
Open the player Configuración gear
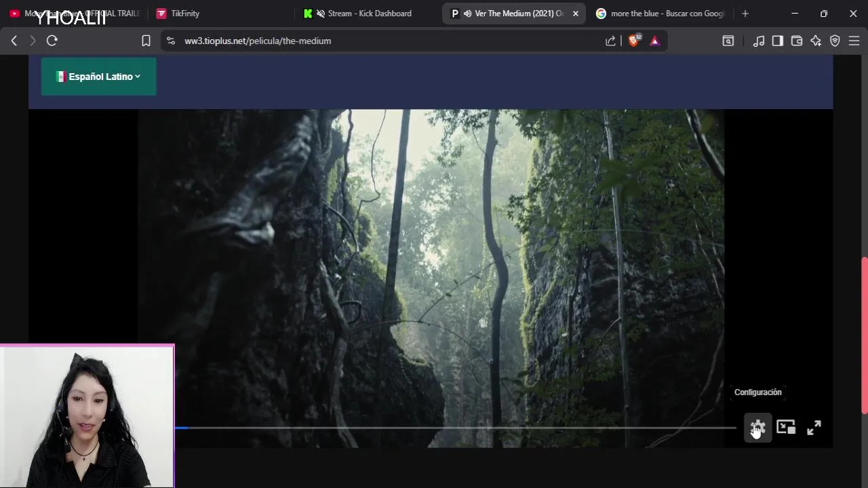click(x=757, y=428)
